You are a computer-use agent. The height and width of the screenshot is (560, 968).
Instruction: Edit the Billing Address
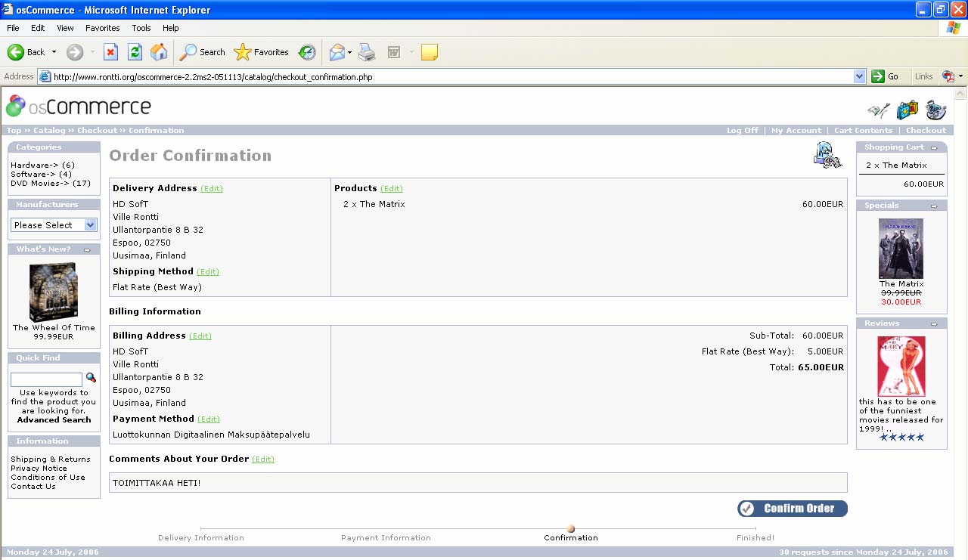click(200, 336)
